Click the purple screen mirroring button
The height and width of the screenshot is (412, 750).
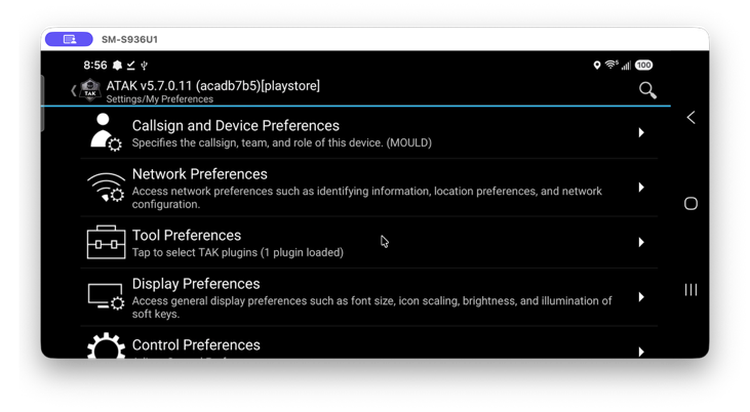pos(69,39)
